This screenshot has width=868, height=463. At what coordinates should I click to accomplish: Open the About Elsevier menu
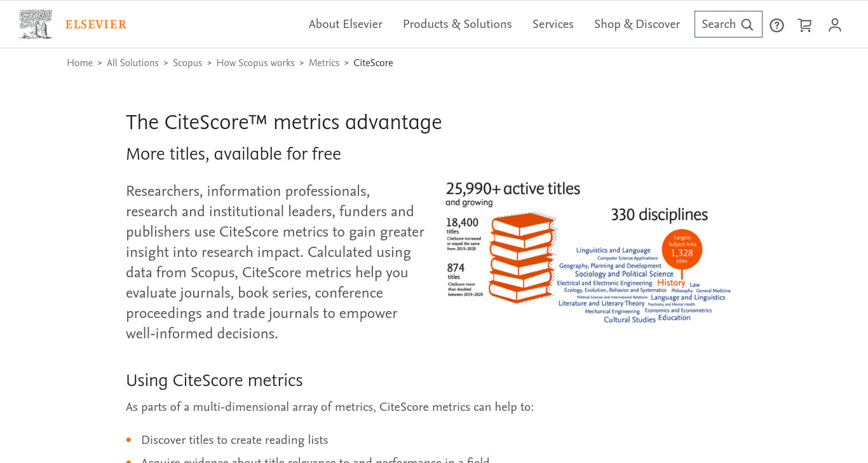point(346,24)
